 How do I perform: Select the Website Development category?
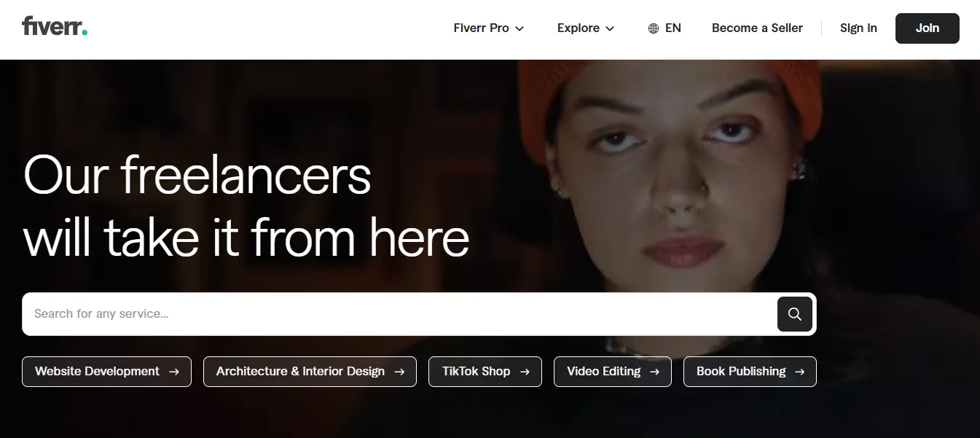point(106,372)
